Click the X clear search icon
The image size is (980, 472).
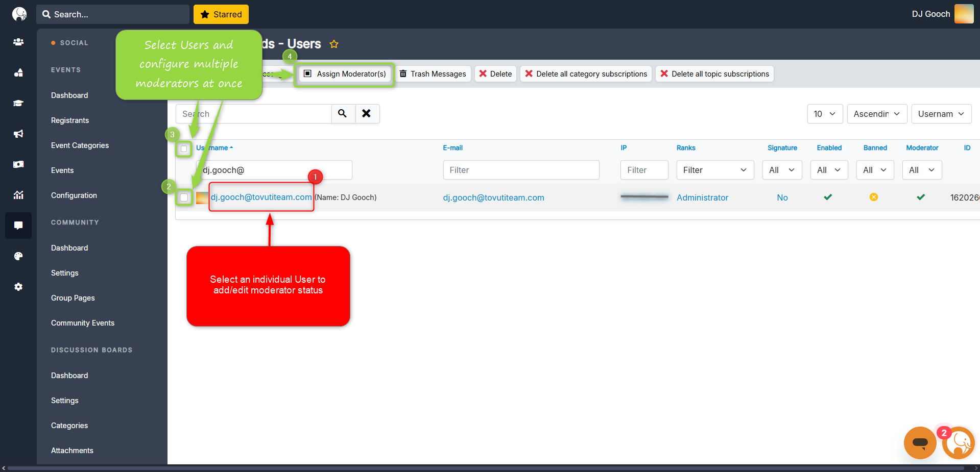pyautogui.click(x=367, y=114)
